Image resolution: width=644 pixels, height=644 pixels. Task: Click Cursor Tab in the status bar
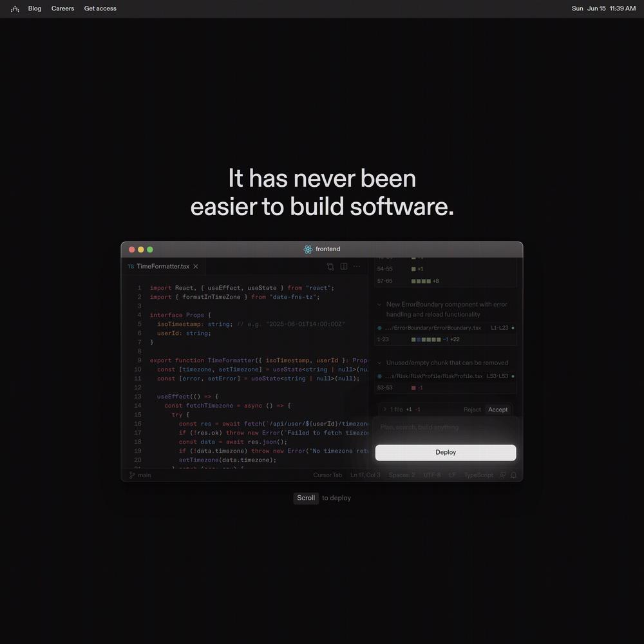point(327,475)
